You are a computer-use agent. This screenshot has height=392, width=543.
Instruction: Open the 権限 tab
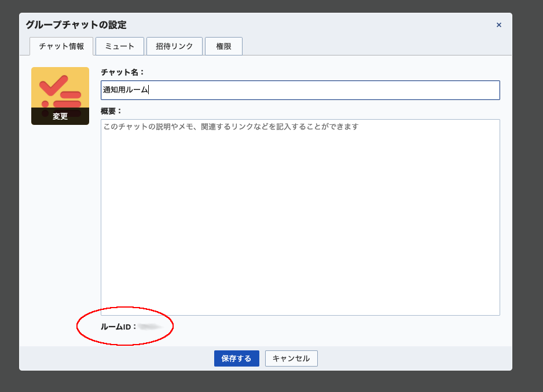(x=223, y=46)
